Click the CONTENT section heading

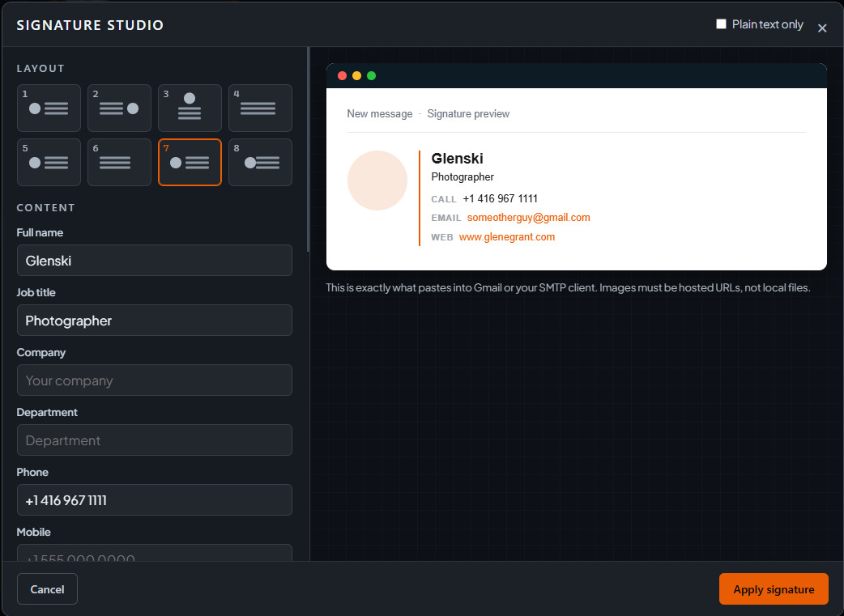point(45,208)
